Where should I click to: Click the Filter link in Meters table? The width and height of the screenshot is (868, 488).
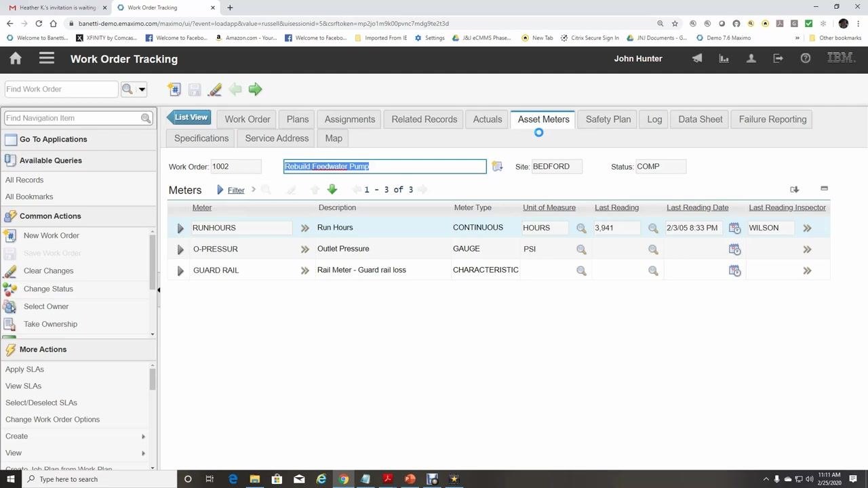(x=236, y=190)
